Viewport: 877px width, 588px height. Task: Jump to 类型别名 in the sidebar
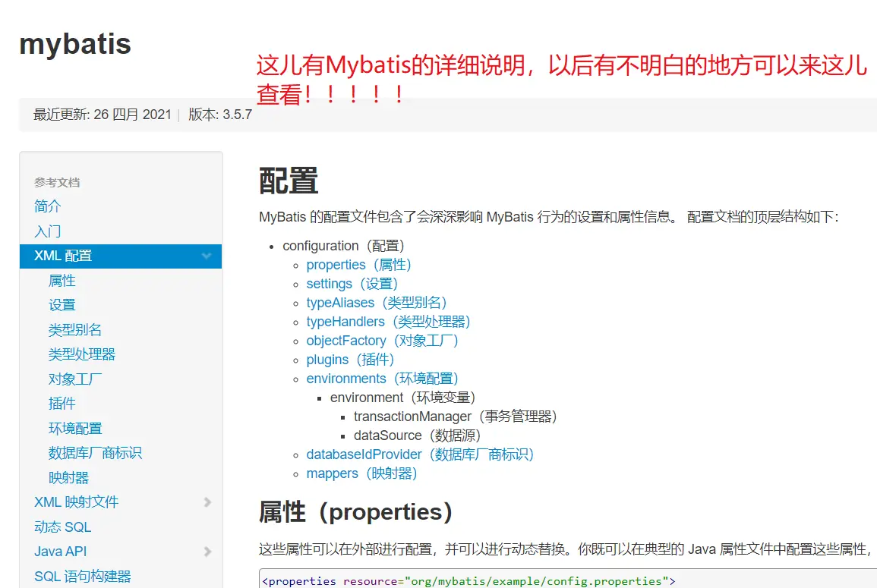(75, 330)
